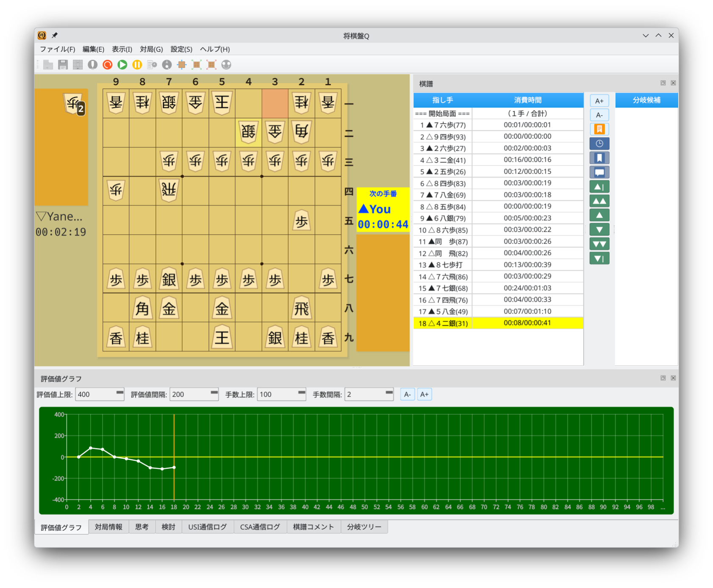
Task: Increase kifu font size with A+ button
Action: coord(599,101)
